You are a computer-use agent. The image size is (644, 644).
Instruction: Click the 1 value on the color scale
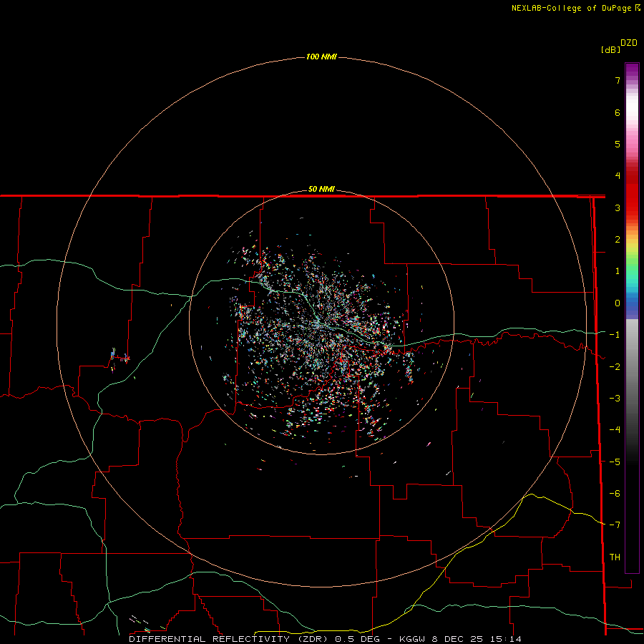click(x=618, y=271)
